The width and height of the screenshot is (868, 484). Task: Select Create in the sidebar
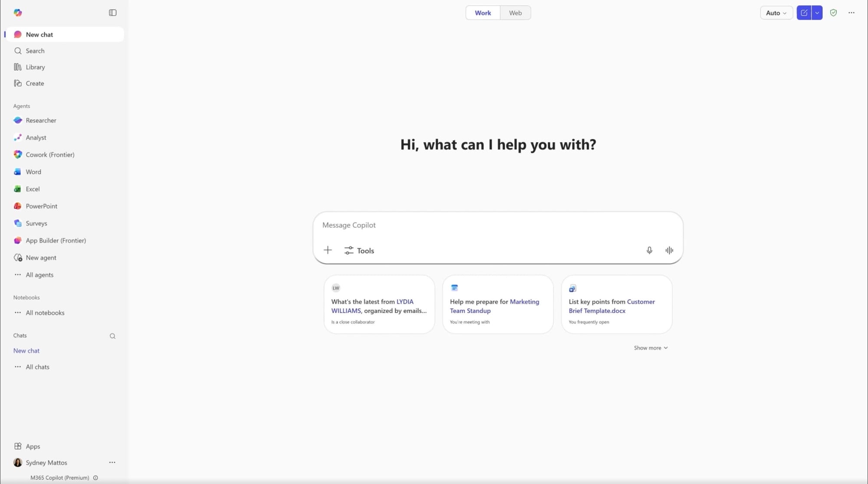tap(35, 83)
